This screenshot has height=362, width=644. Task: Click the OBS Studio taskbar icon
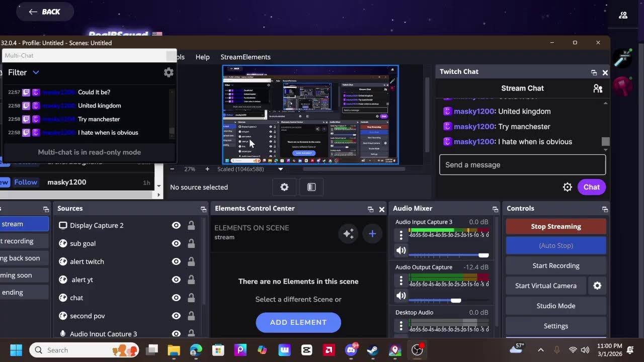417,350
